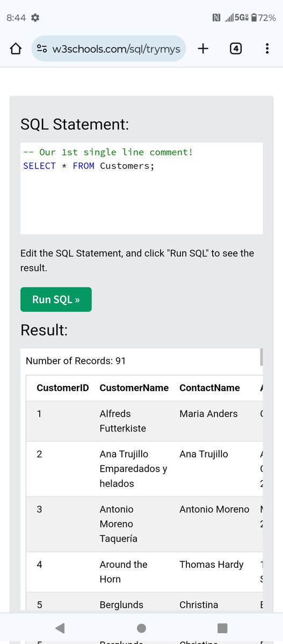Open site info icon in address bar
Viewport: 283px width, 644px height.
click(x=42, y=49)
